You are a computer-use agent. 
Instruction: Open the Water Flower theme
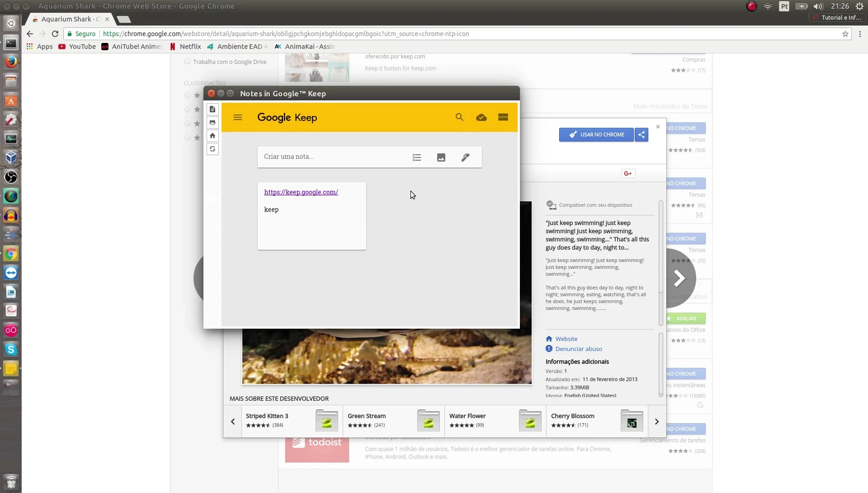click(x=495, y=421)
